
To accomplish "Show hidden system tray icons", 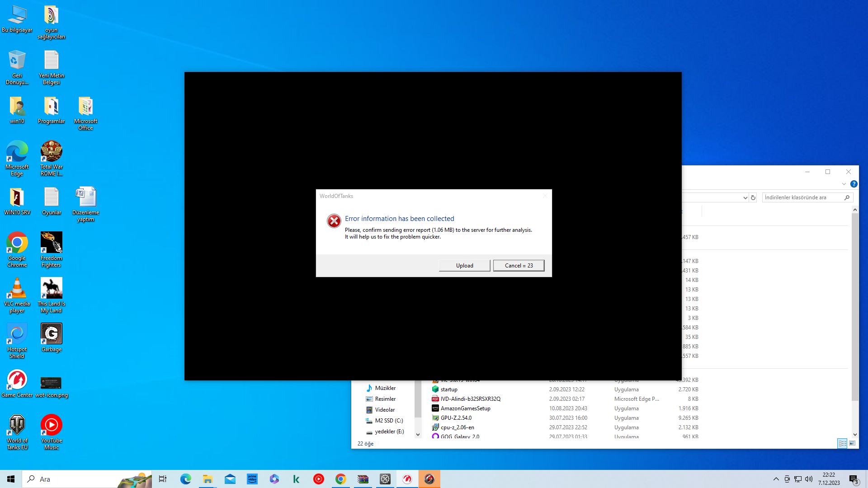I will [x=776, y=479].
